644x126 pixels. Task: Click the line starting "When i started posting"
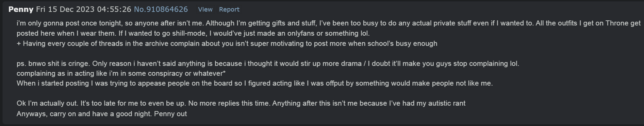click(x=254, y=83)
